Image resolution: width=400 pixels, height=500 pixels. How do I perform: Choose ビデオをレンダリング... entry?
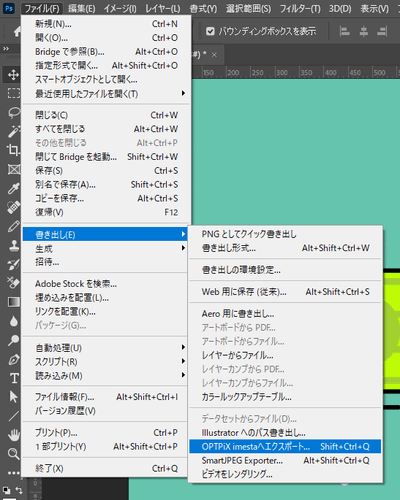285,474
